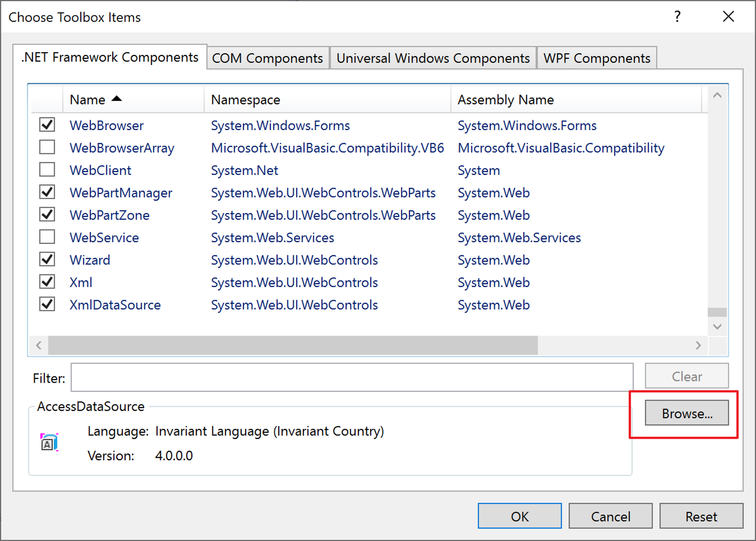Viewport: 756px width, 541px height.
Task: Click the horizontal scrollbar right arrow
Action: click(699, 345)
